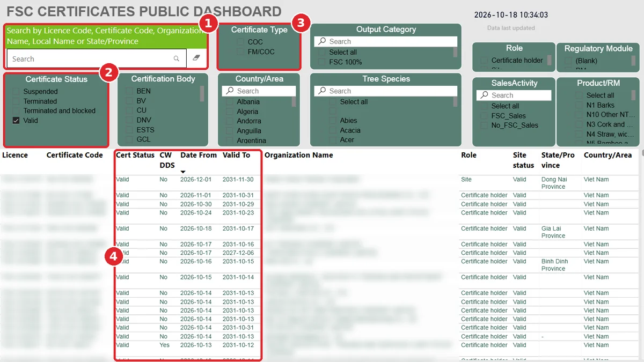
Task: Check N1 Barks in Product/RM slicer
Action: click(579, 105)
